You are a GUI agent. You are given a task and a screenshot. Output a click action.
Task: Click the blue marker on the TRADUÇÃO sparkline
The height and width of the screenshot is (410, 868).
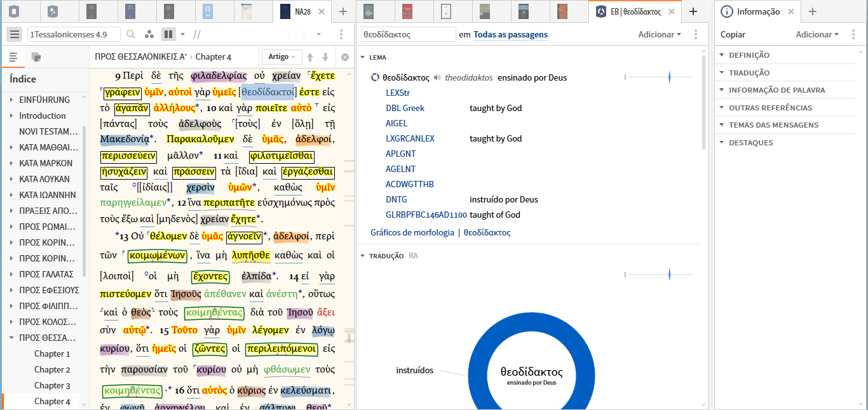(669, 275)
